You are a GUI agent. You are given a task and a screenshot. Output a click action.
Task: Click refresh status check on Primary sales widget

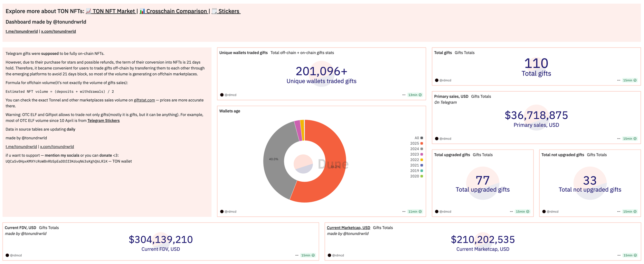(635, 139)
